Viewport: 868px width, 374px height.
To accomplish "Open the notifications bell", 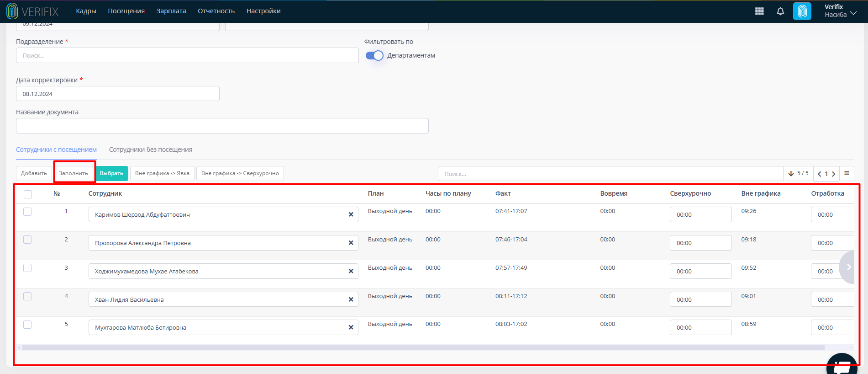I will tap(780, 11).
